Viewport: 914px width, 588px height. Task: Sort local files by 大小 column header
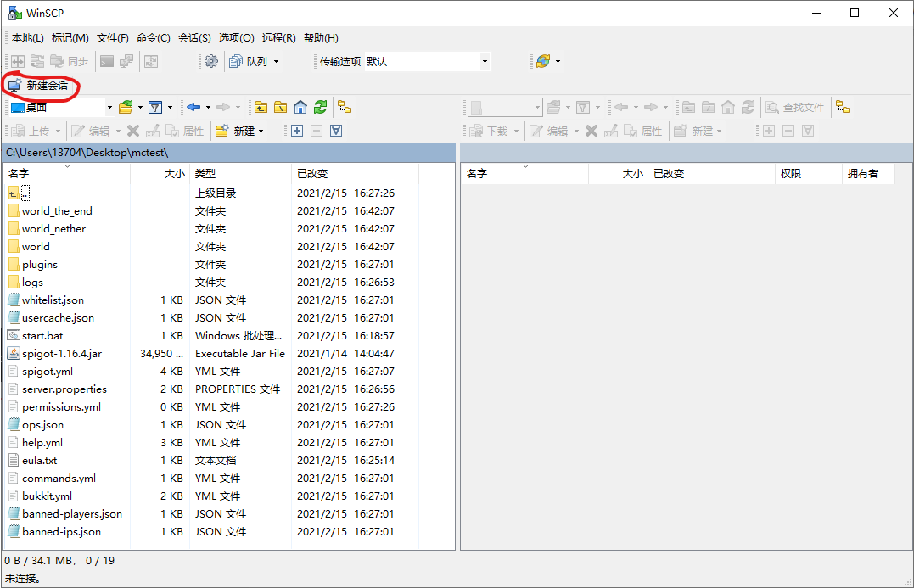(160, 174)
